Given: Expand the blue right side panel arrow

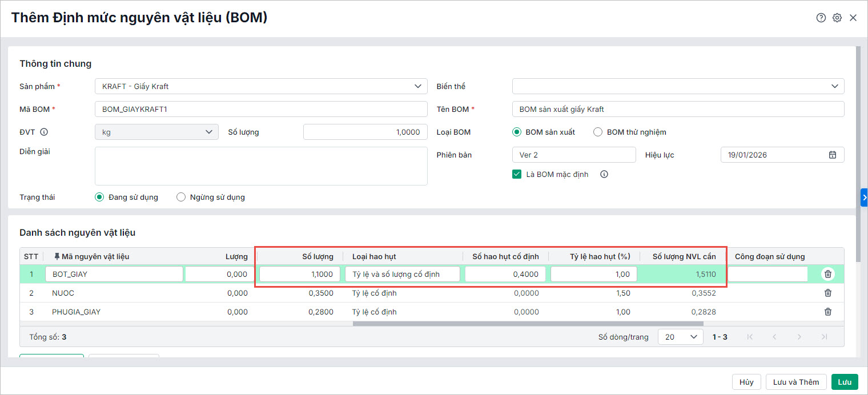Looking at the screenshot, I should [864, 197].
